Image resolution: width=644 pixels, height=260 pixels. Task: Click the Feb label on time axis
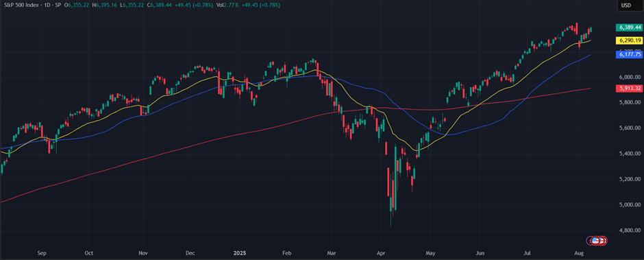[x=288, y=254]
